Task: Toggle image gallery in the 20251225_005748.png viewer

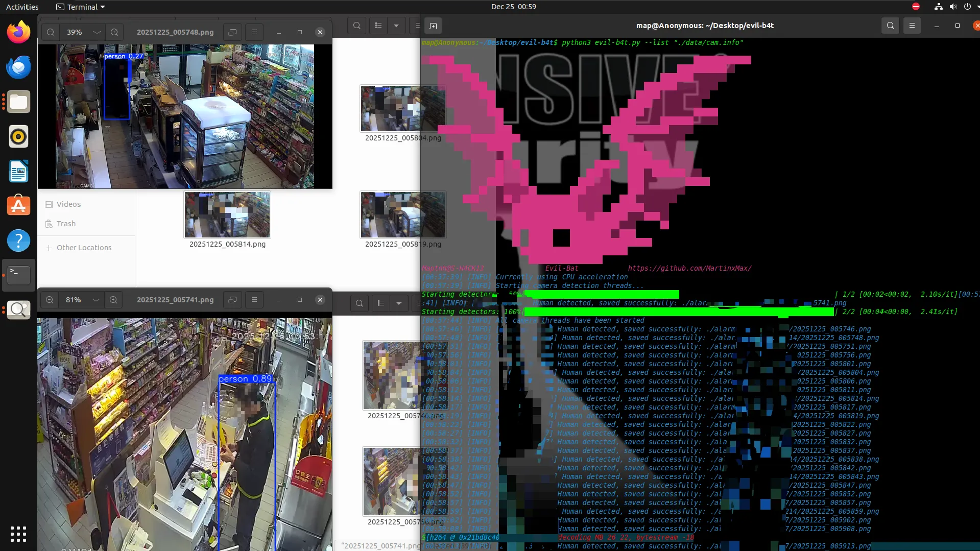Action: [232, 32]
